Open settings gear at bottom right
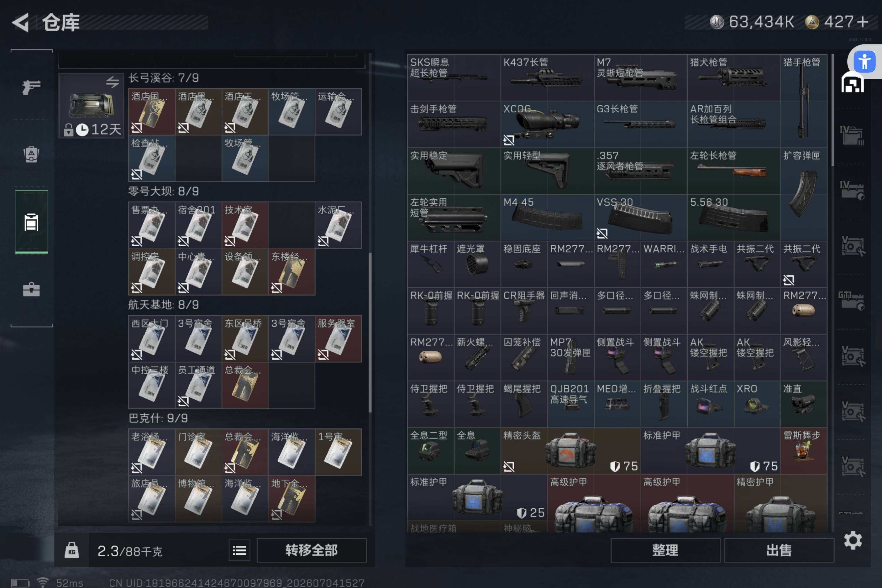This screenshot has width=882, height=588. [853, 540]
